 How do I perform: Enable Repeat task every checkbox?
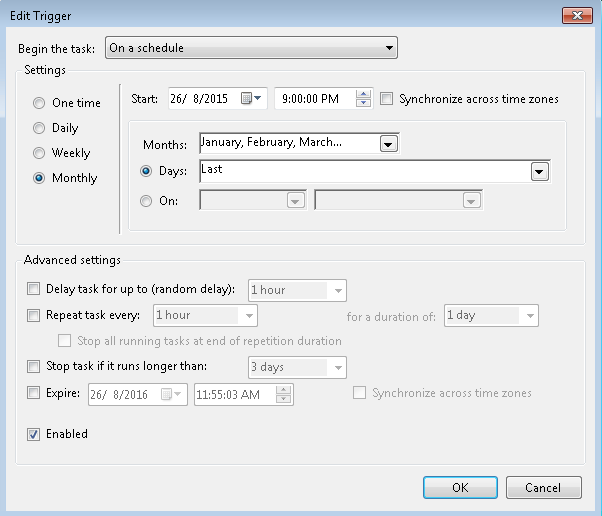(x=33, y=315)
